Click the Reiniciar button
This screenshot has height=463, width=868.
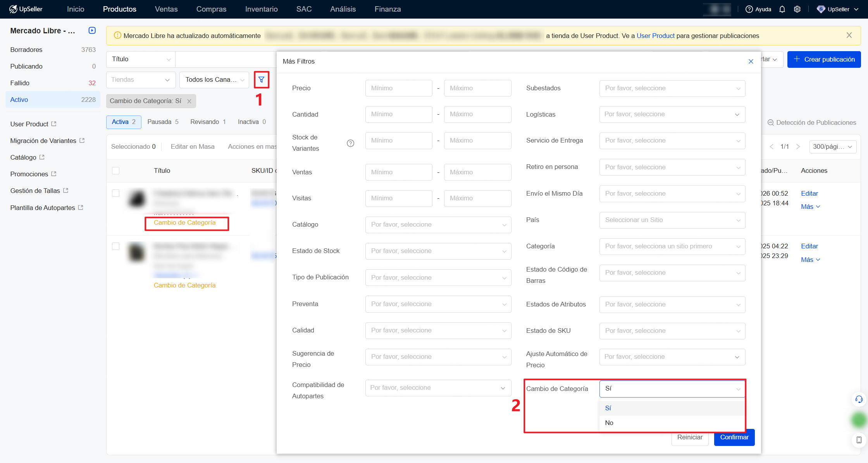tap(689, 437)
